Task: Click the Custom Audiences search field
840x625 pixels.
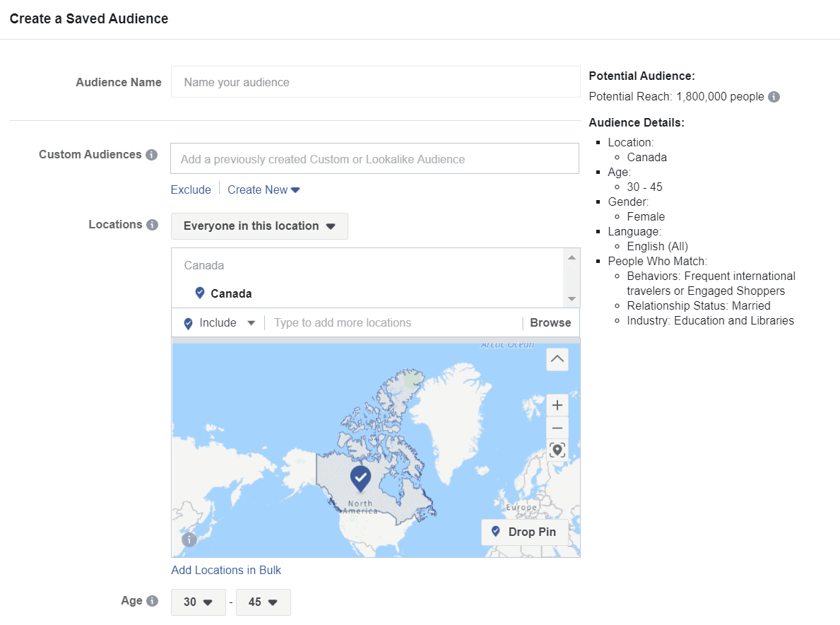Action: pyautogui.click(x=374, y=158)
